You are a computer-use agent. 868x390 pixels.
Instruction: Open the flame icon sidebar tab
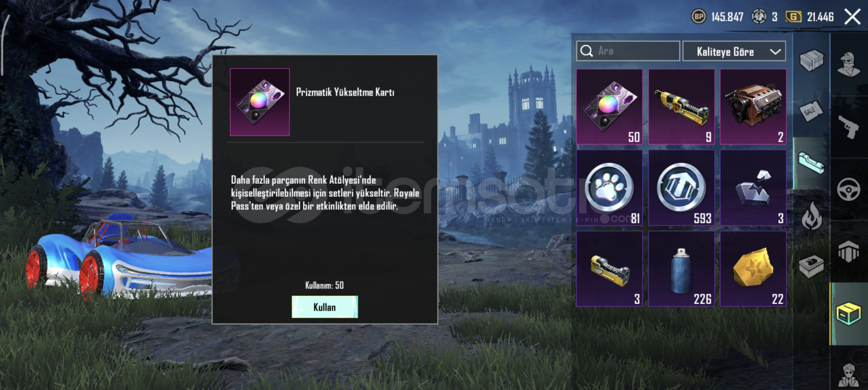coord(811,215)
